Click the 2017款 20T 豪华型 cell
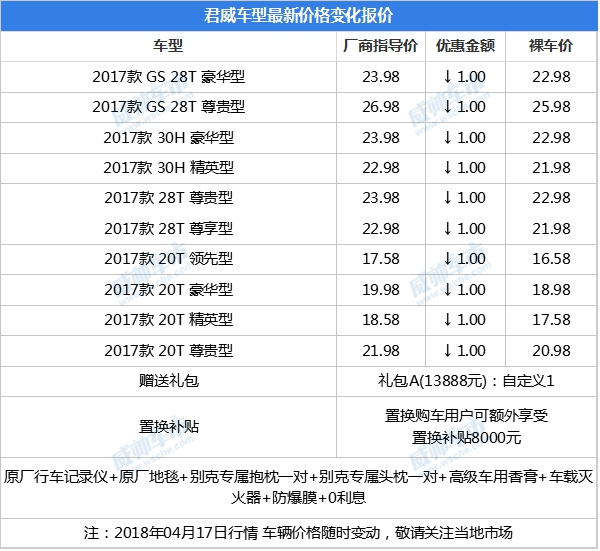The width and height of the screenshot is (600, 551). [168, 290]
